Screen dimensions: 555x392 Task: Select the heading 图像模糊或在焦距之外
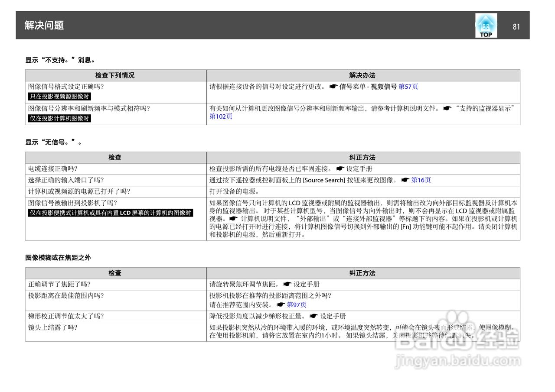coord(58,257)
